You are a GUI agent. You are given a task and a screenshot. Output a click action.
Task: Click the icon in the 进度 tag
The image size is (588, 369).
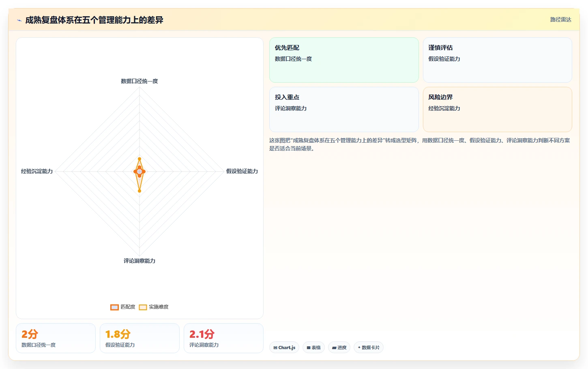point(334,348)
